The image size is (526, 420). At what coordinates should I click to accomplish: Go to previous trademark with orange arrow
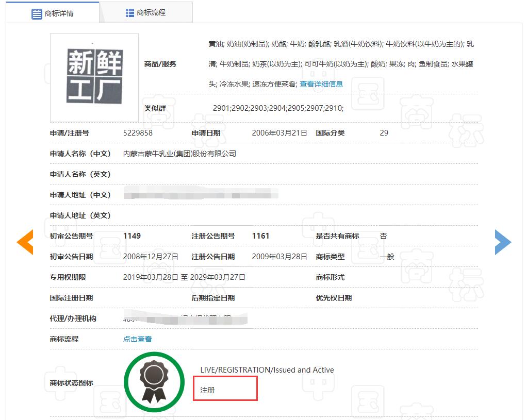[25, 242]
